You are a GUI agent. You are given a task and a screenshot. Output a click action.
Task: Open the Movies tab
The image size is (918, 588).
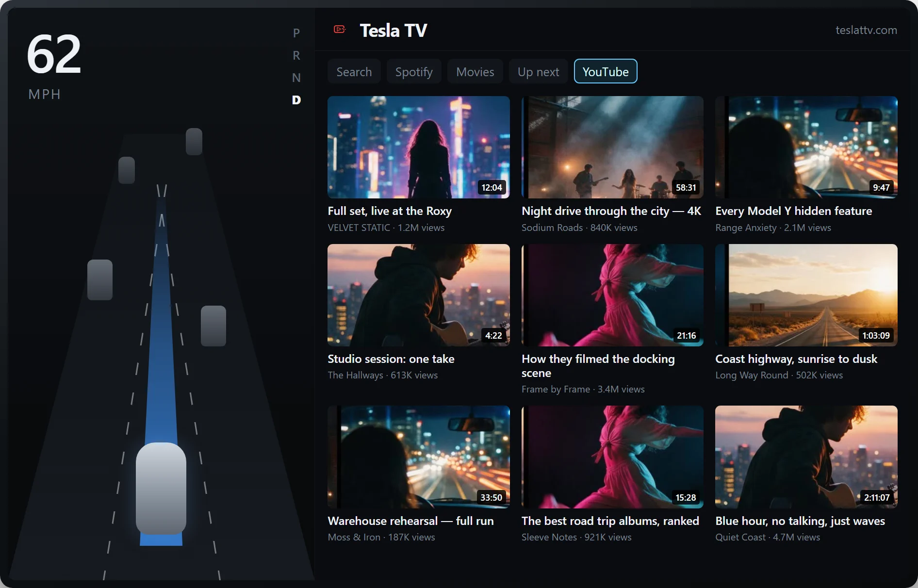click(475, 71)
